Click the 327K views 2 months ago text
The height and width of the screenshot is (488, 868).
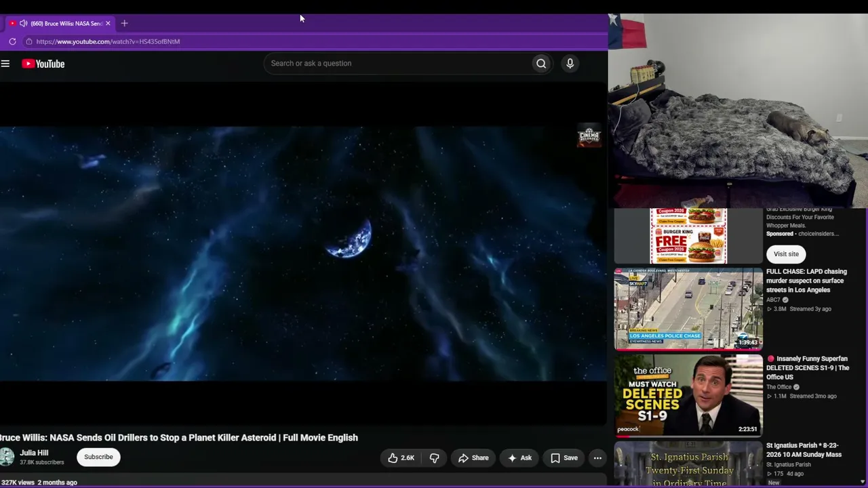(39, 483)
